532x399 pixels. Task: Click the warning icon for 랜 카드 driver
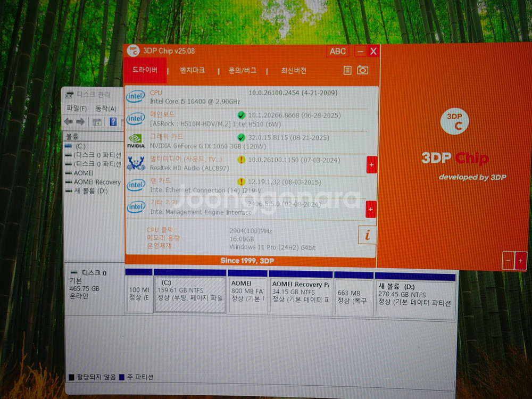[241, 182]
